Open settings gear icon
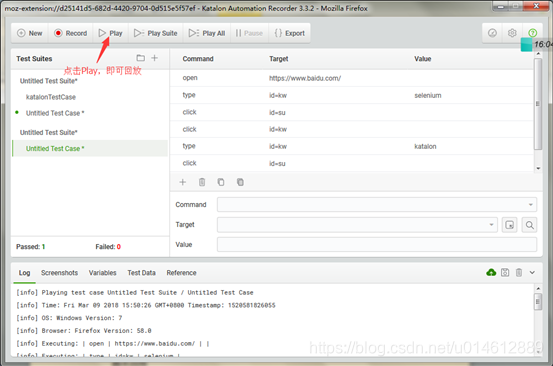Screen dimensions: 553x366 point(512,33)
